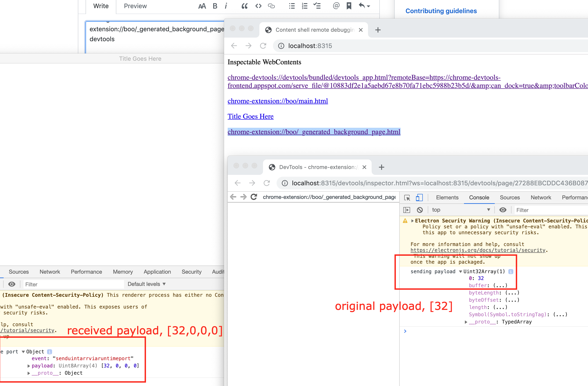Viewport: 588px width, 386px height.
Task: Open the Contributing guidelines link
Action: point(441,11)
